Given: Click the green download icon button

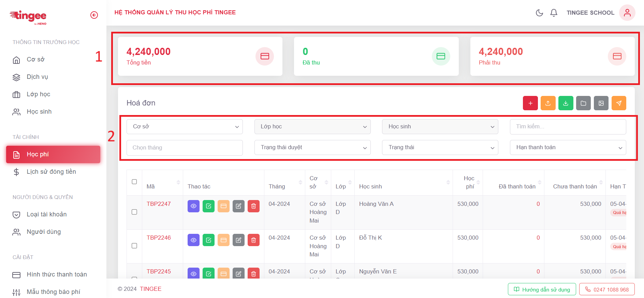Looking at the screenshot, I should [x=566, y=103].
